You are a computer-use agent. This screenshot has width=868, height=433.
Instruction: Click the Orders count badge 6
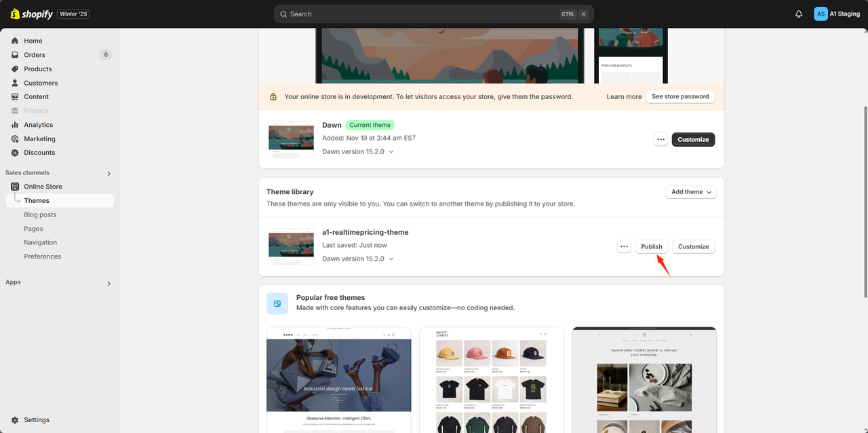click(105, 55)
